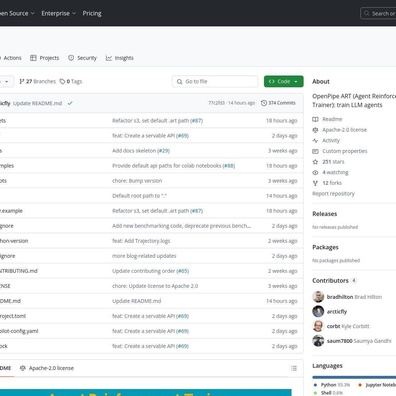View the 12 forks list
396x396 pixels.
[x=332, y=183]
